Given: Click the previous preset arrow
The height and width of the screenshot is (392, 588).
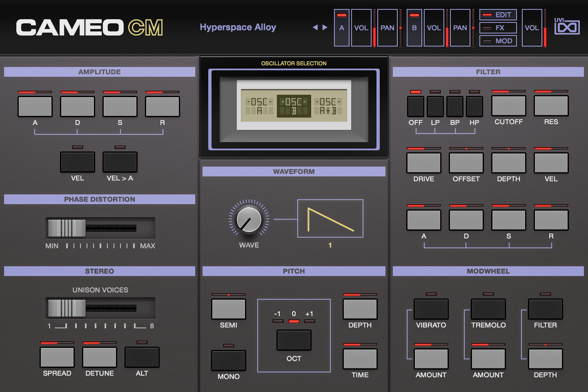Looking at the screenshot, I should coord(315,27).
